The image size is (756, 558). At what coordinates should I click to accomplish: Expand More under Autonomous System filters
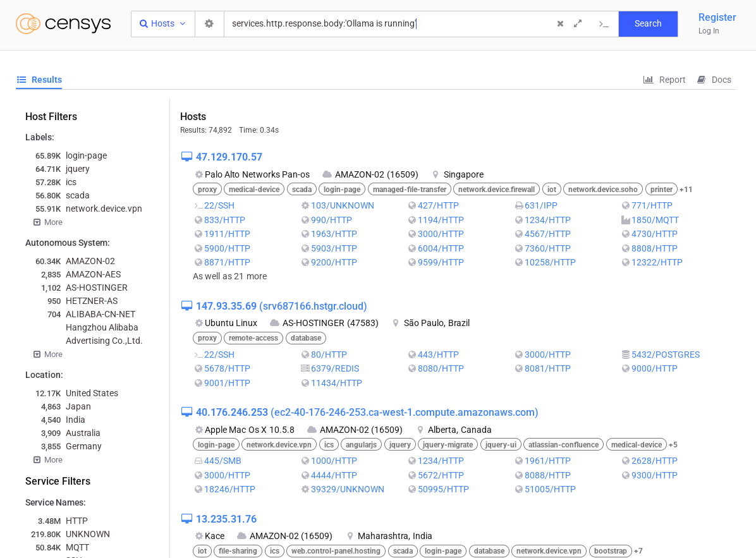48,355
